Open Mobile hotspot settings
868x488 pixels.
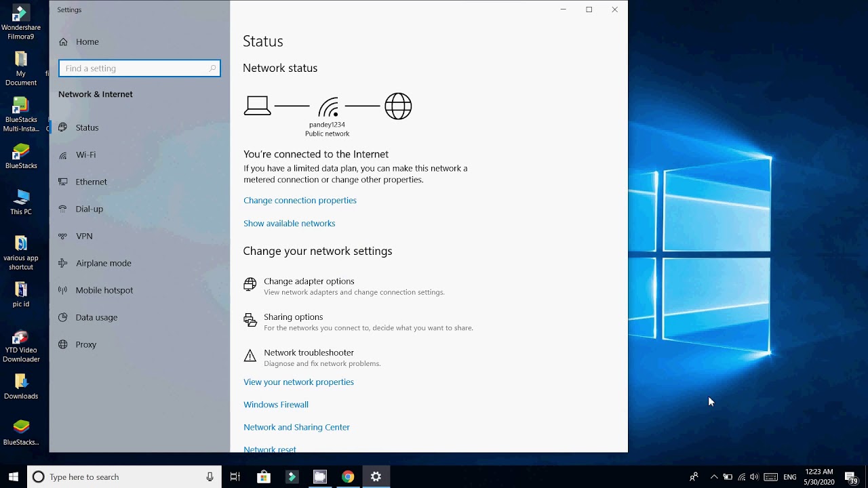click(x=104, y=290)
